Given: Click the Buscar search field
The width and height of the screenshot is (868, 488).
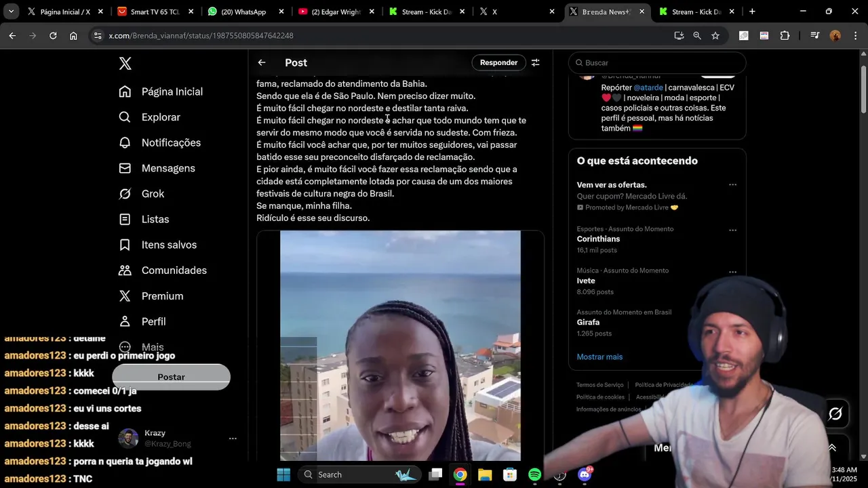Looking at the screenshot, I should click(x=657, y=62).
